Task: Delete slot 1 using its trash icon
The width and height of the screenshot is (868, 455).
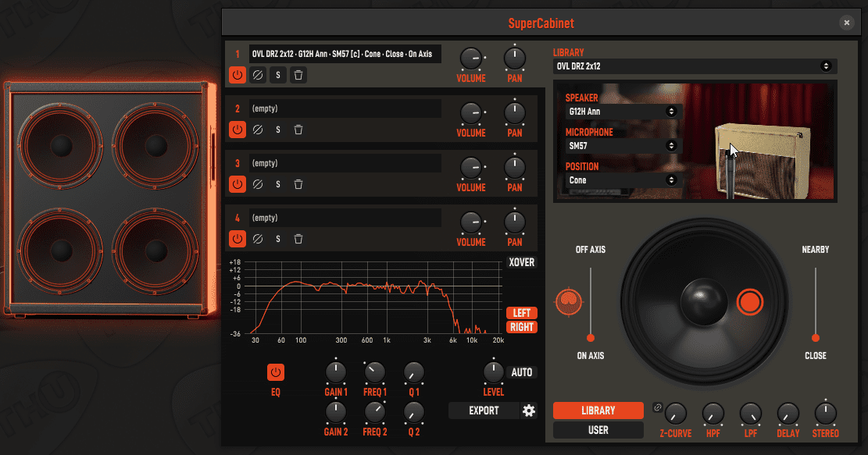Action: pyautogui.click(x=298, y=76)
